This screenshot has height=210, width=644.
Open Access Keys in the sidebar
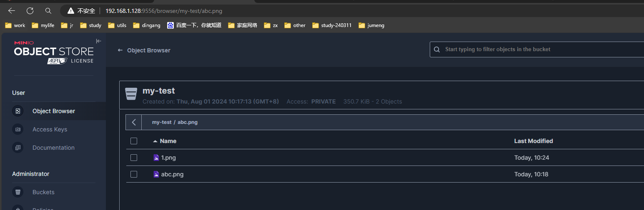tap(50, 129)
